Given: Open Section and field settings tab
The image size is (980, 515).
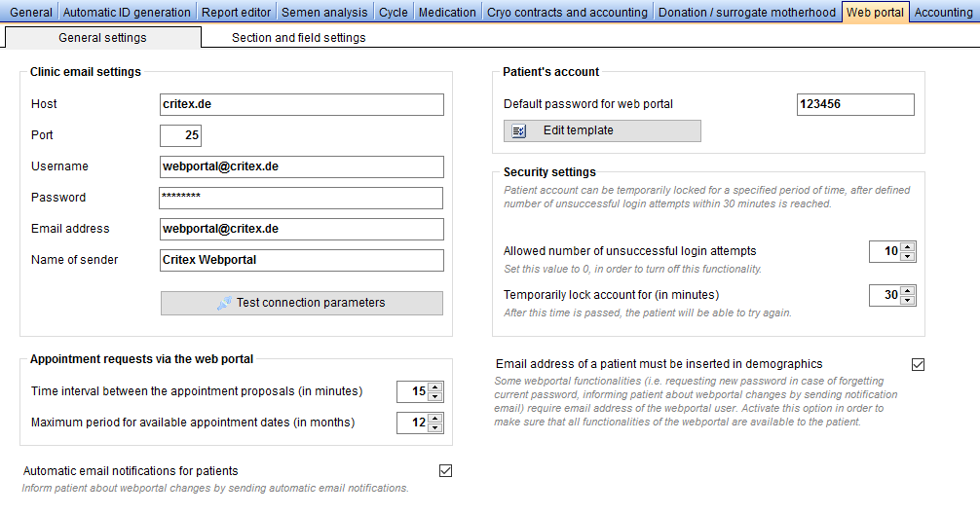Looking at the screenshot, I should [299, 37].
